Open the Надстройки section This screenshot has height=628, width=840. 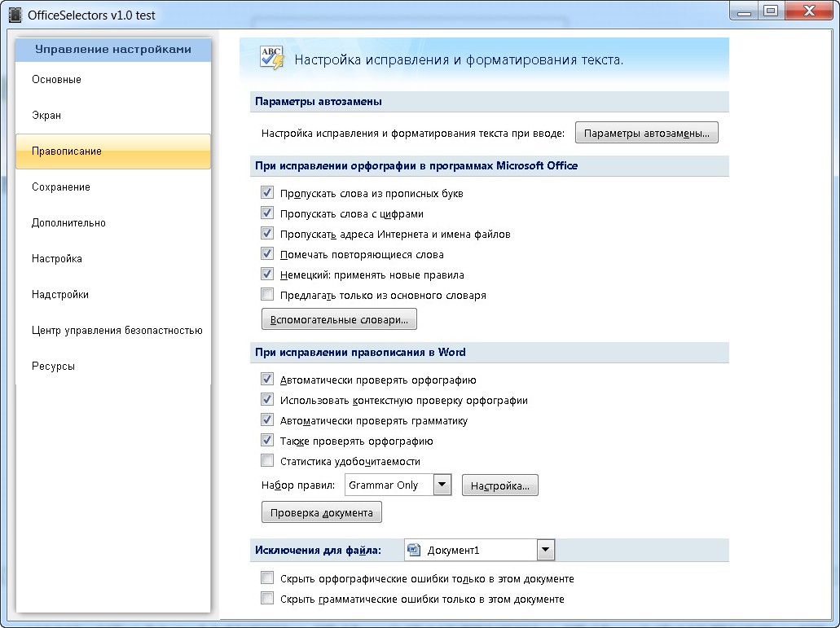point(113,295)
